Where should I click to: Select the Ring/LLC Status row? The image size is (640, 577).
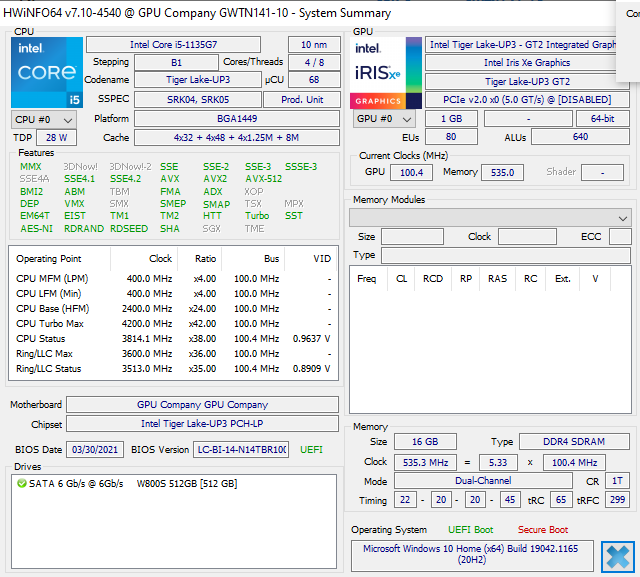(173, 369)
